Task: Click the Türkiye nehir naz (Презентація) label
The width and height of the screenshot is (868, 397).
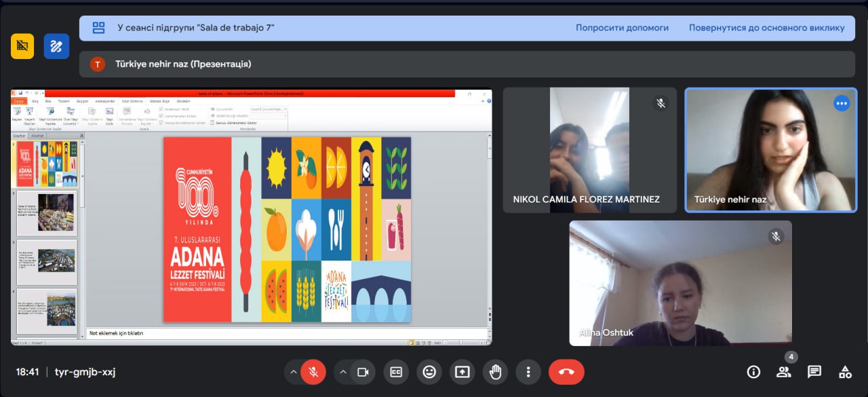Action: [183, 64]
